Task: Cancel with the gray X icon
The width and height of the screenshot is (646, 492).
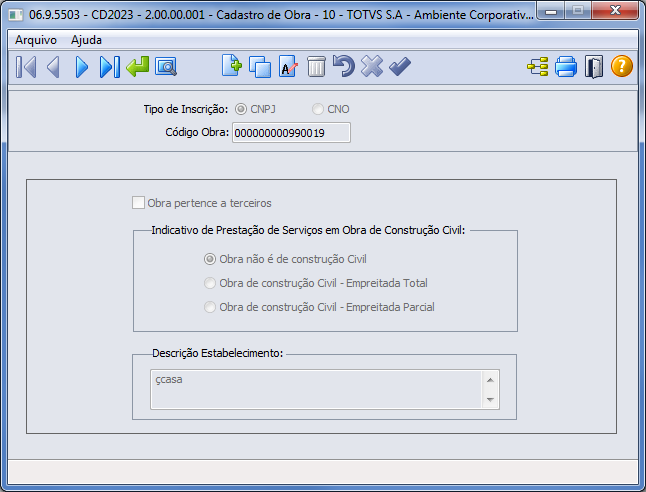Action: tap(372, 66)
